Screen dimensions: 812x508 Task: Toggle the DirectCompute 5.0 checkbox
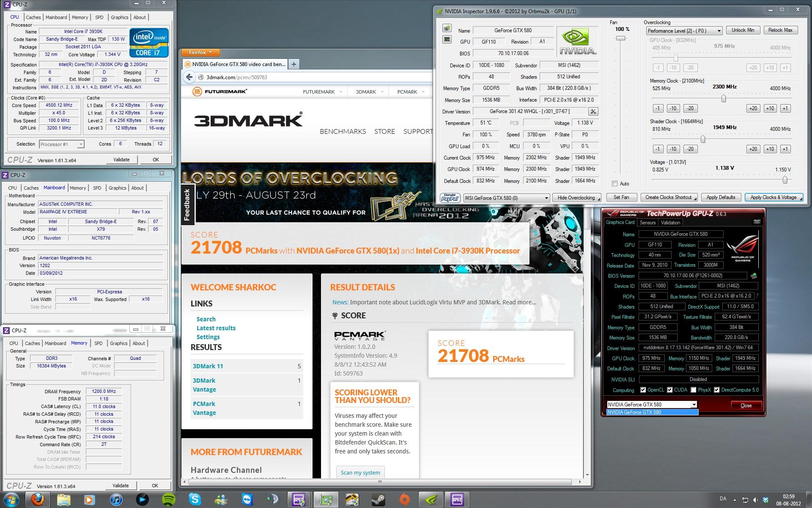716,390
